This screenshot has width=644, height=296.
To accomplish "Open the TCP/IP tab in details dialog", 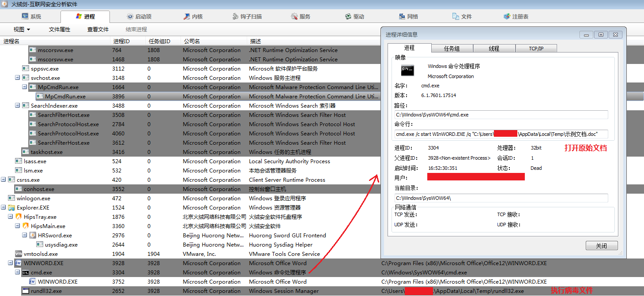I will click(x=536, y=49).
